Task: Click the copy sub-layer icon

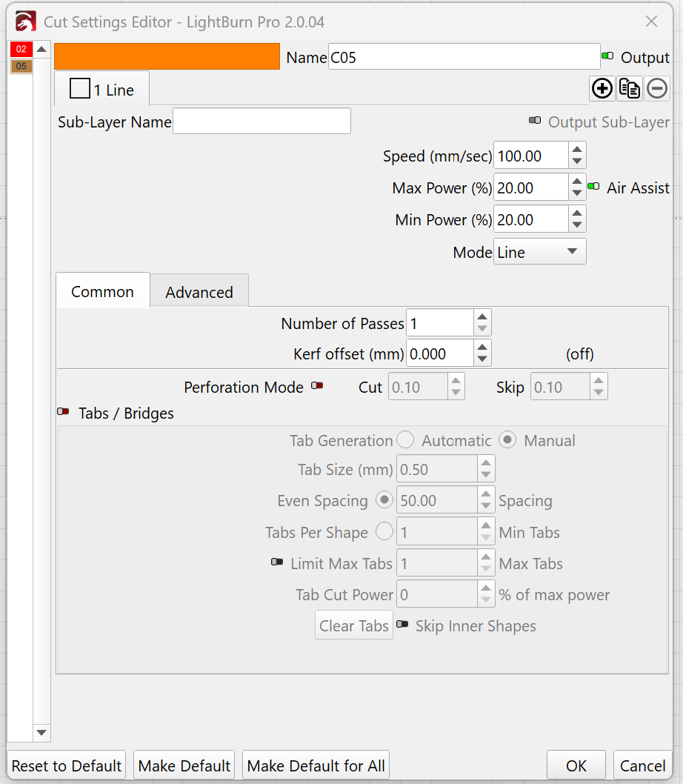Action: coord(630,89)
